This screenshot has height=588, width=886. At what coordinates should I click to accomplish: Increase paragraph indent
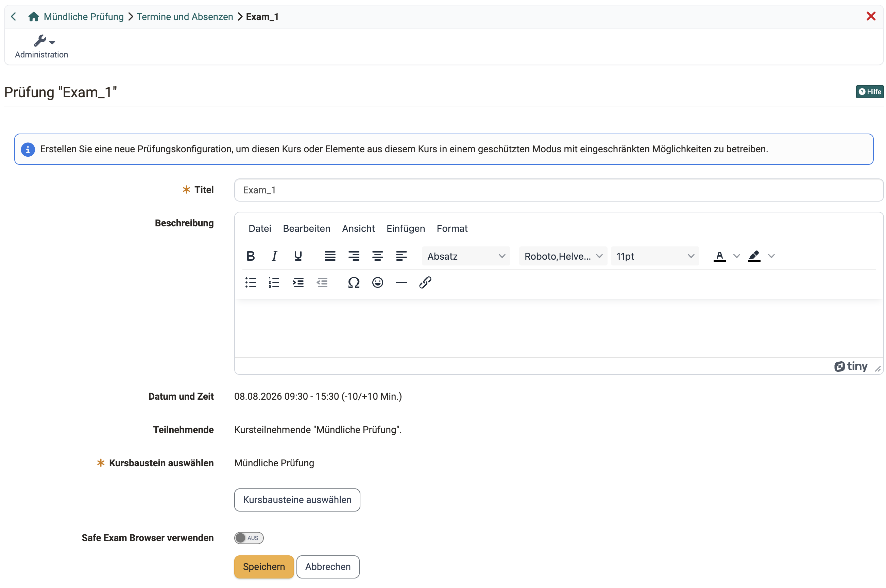(x=298, y=282)
